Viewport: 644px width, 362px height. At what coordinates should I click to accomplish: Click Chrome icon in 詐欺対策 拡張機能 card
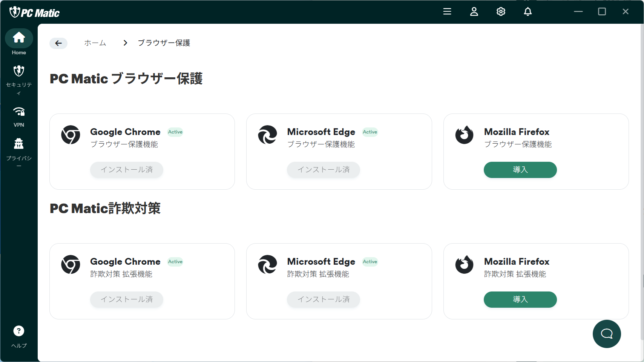coord(71,265)
